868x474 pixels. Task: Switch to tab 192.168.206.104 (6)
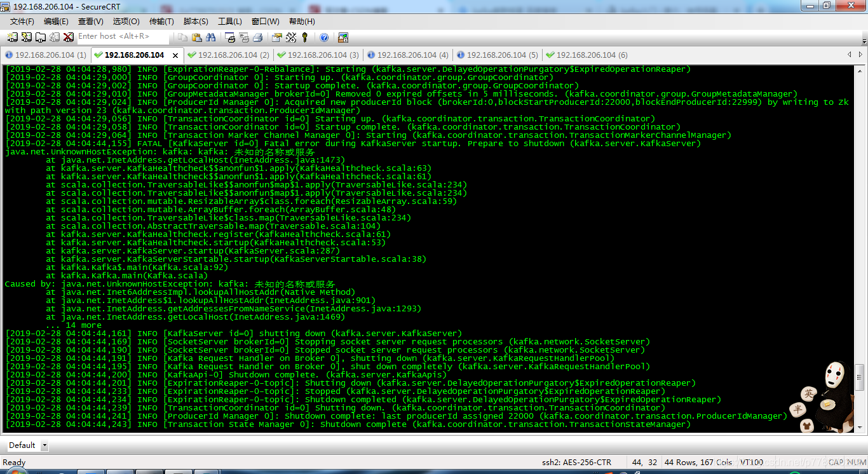coord(587,55)
